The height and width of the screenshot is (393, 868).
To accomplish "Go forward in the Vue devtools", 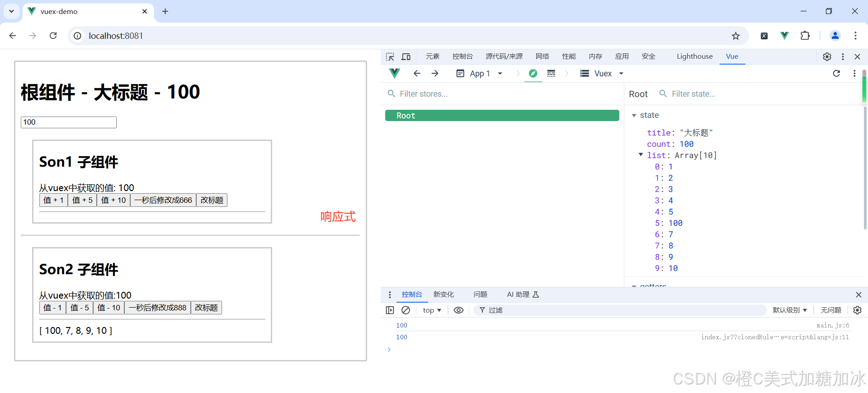I will pos(435,73).
